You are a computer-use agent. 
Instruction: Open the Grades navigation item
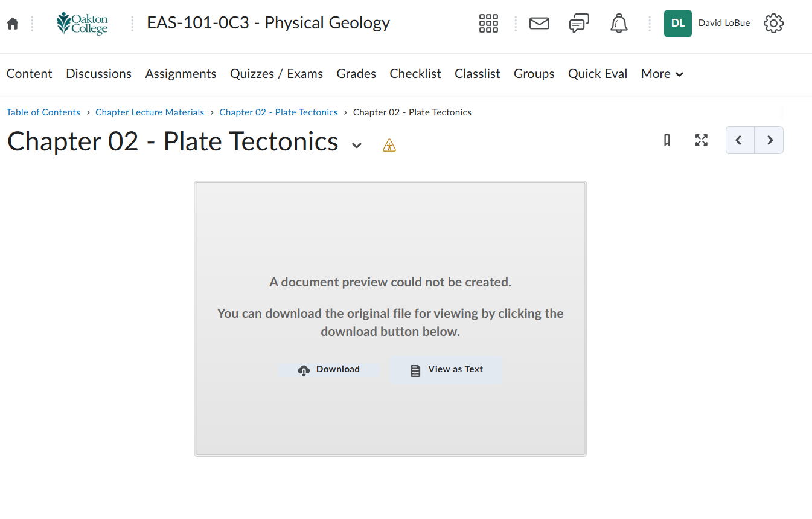356,74
